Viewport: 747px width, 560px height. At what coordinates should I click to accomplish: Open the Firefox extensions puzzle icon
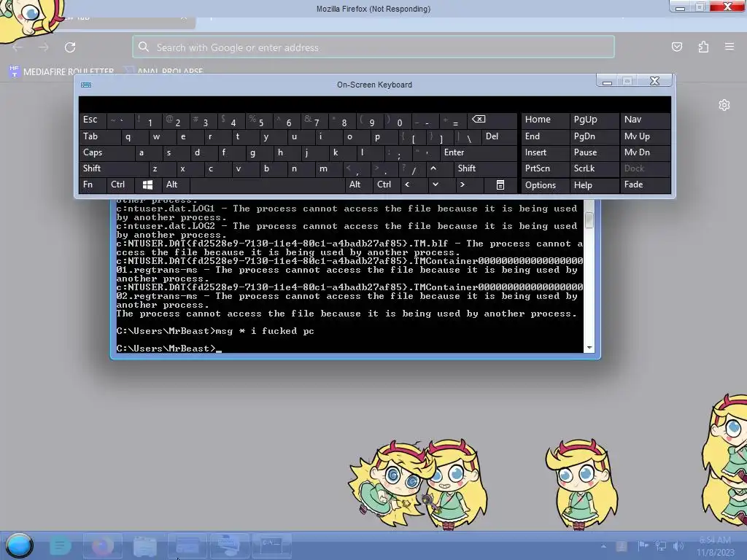pos(703,47)
